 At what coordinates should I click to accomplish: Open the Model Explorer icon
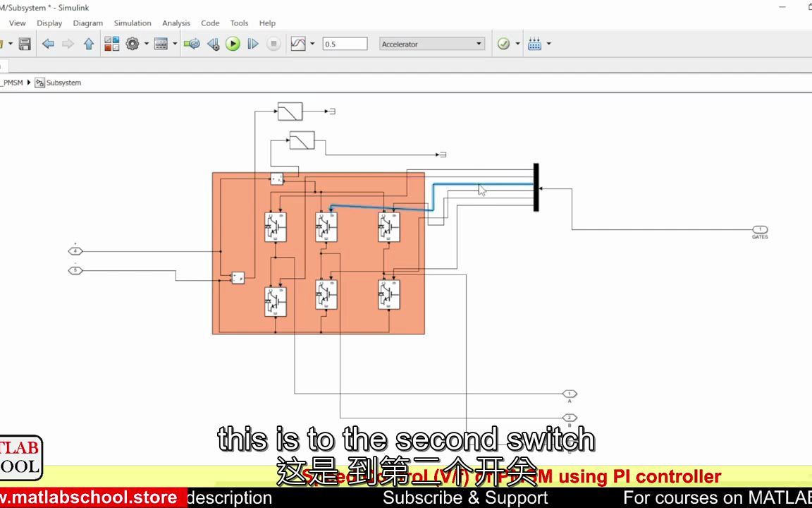[x=161, y=44]
